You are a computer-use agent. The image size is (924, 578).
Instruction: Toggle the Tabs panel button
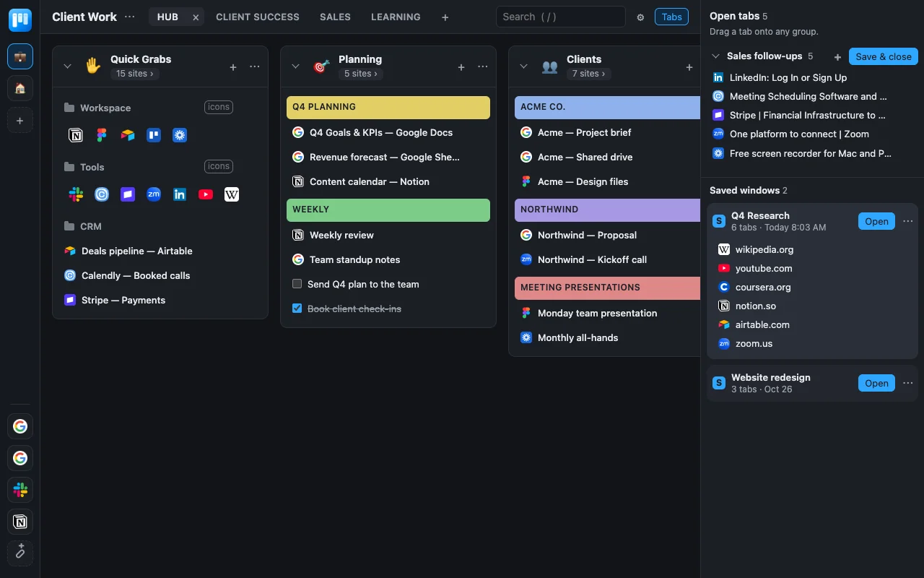(671, 17)
